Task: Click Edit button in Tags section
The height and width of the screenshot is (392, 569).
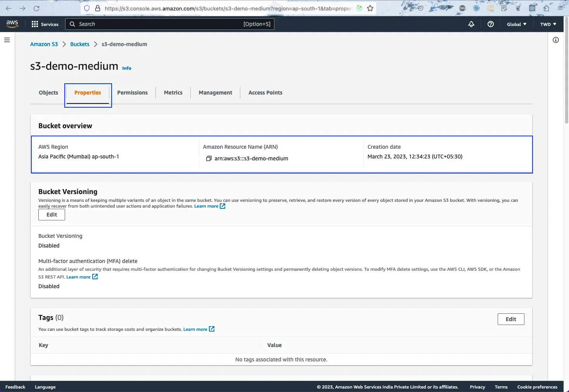Action: click(x=511, y=319)
